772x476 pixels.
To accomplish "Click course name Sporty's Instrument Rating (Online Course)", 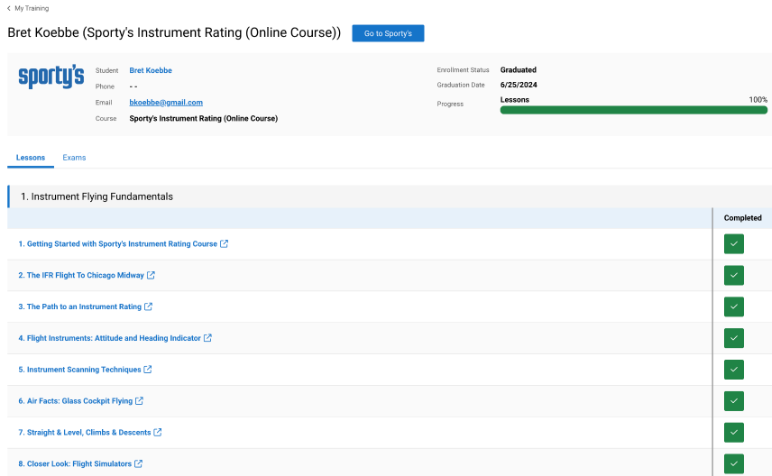I will coord(203,119).
